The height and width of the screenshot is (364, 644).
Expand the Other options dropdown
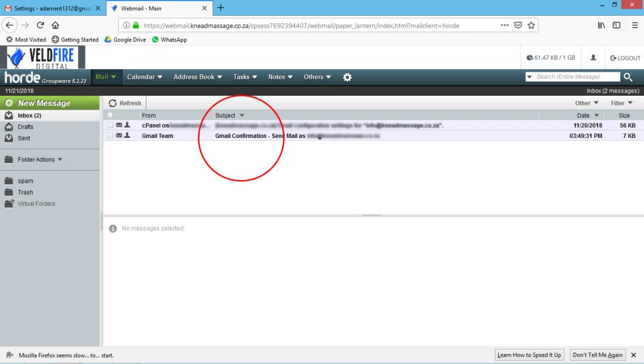(587, 103)
